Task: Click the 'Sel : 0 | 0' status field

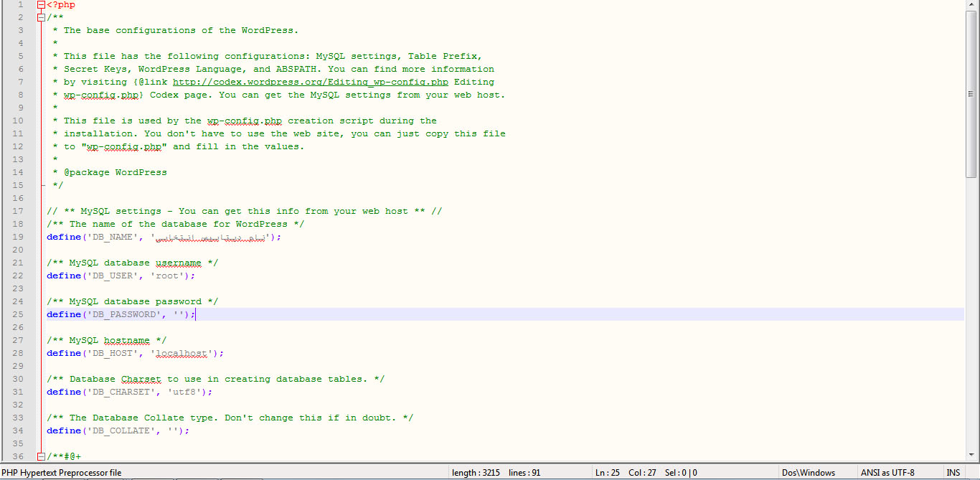Action: pyautogui.click(x=680, y=473)
